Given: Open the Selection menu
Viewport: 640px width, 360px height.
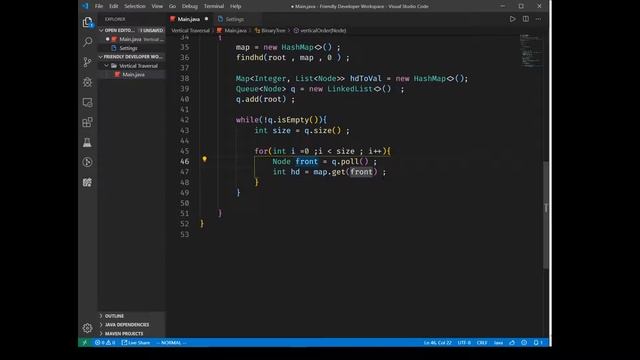Looking at the screenshot, I should coord(135,6).
